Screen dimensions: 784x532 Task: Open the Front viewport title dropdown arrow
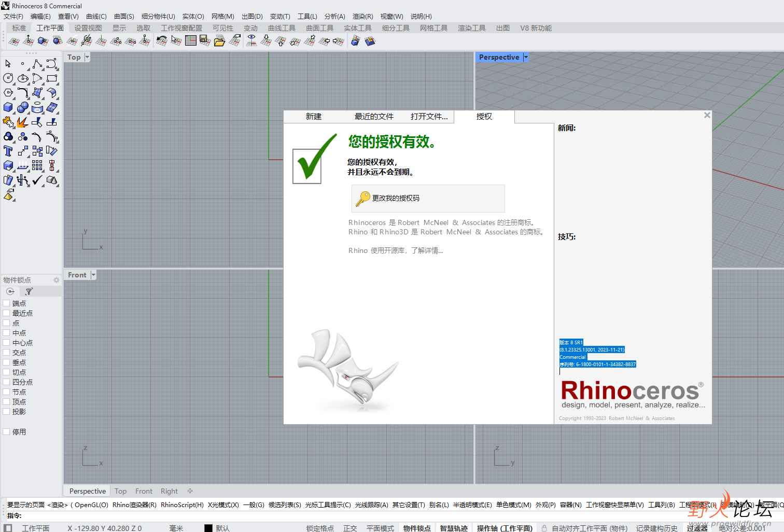(93, 275)
